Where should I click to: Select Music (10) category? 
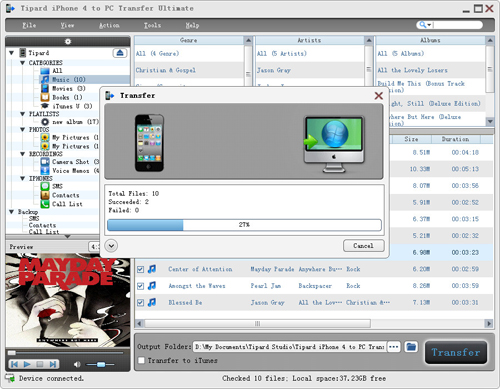coord(69,80)
